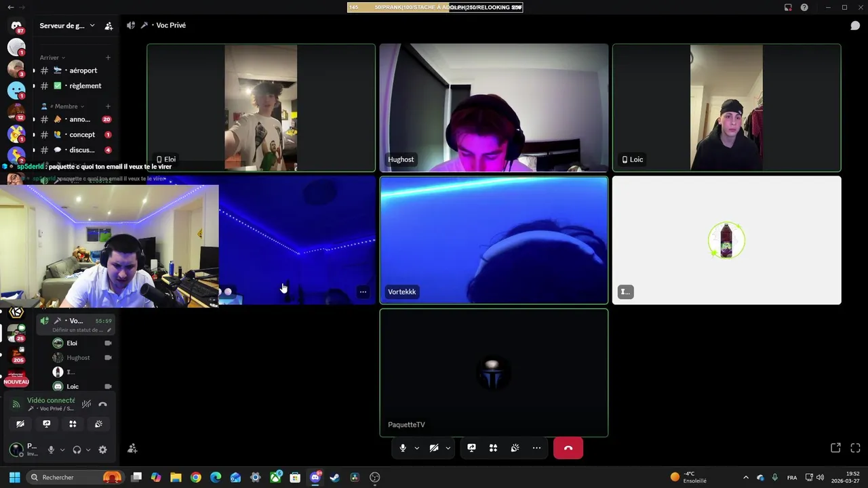
Task: Invite friends icon below user panel
Action: pyautogui.click(x=132, y=449)
